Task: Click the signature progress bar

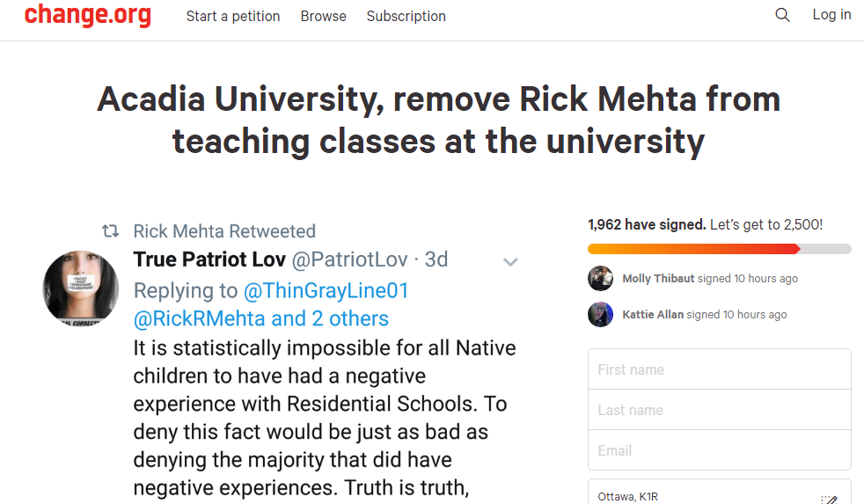Action: (x=719, y=249)
